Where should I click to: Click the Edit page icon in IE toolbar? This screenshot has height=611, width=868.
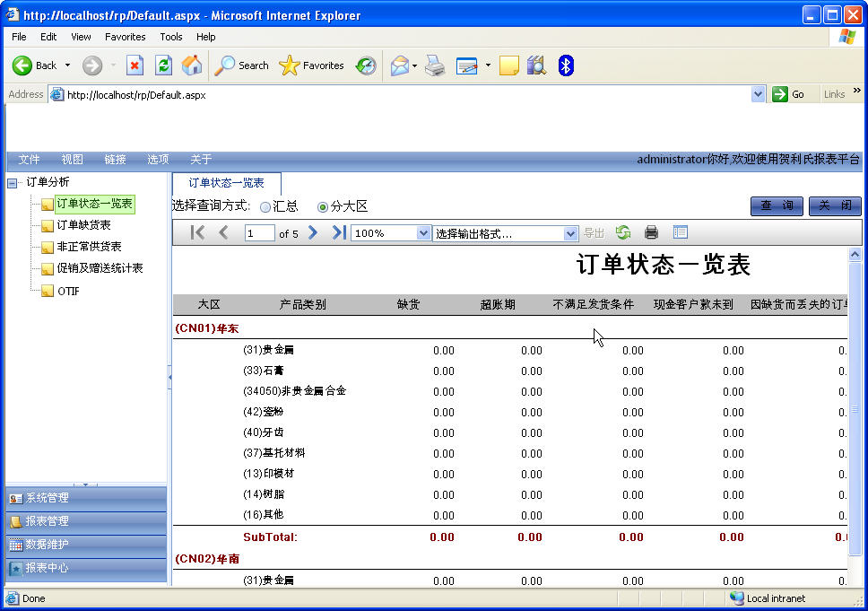(466, 65)
